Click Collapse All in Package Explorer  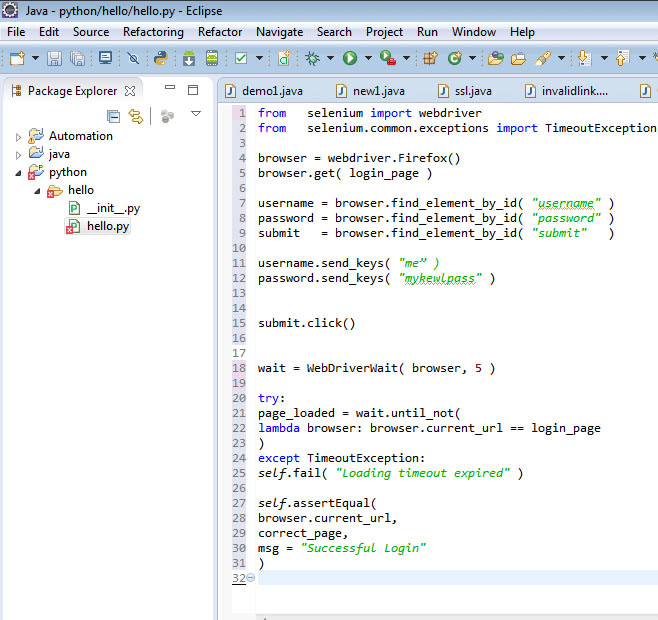tap(113, 116)
